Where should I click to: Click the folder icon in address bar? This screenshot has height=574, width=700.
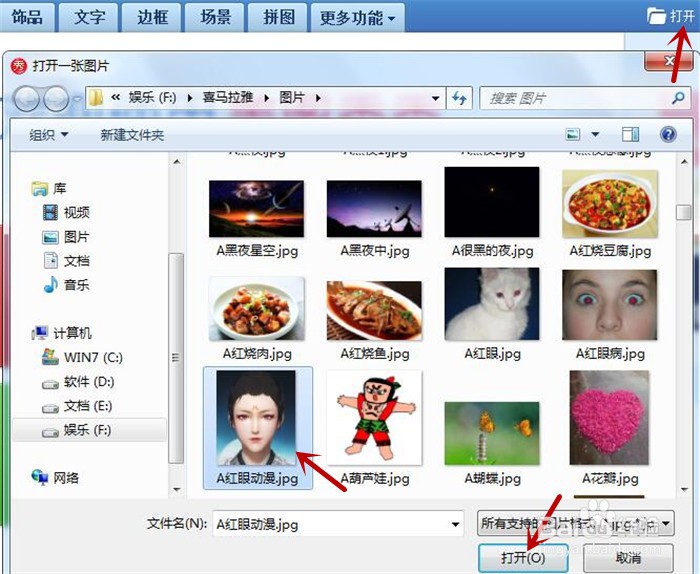tap(95, 98)
